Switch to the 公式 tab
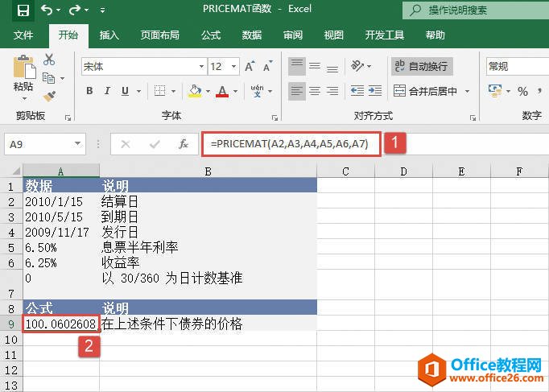The width and height of the screenshot is (549, 392). tap(211, 35)
